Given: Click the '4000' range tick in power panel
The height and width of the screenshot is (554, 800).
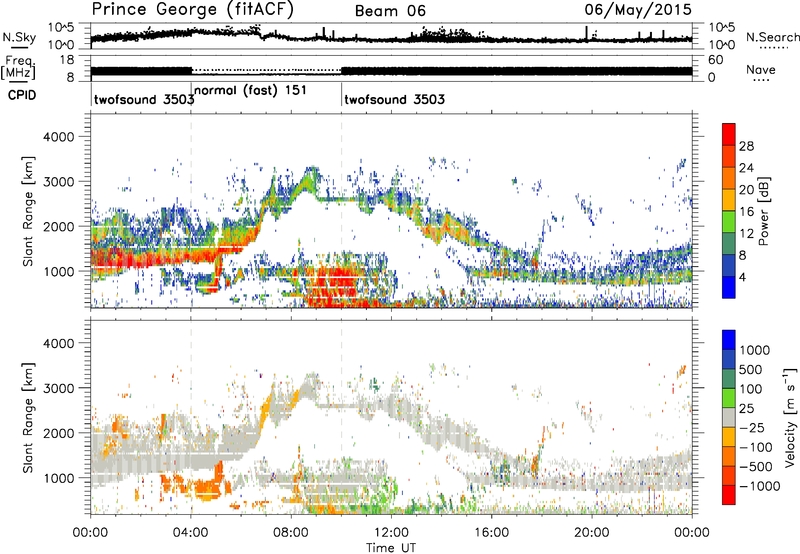Looking at the screenshot, I should pos(58,136).
